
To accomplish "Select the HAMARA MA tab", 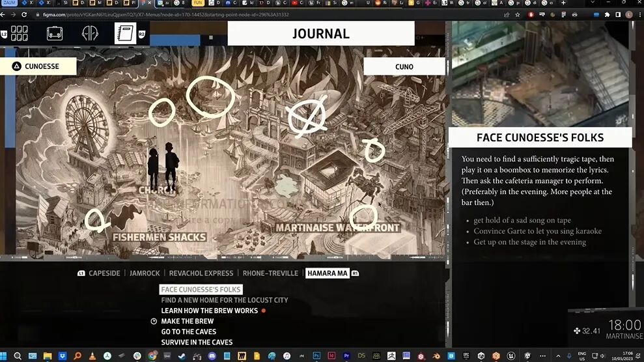I will coord(328,273).
